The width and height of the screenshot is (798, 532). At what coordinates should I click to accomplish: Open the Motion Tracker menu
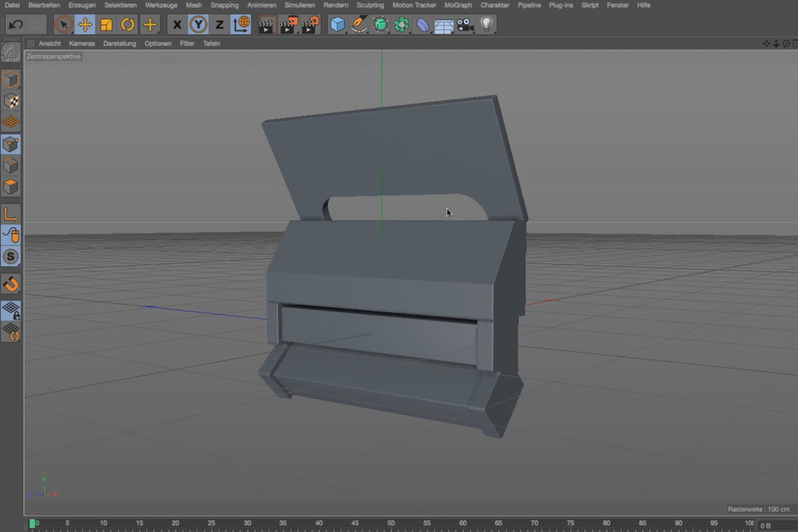coord(414,5)
